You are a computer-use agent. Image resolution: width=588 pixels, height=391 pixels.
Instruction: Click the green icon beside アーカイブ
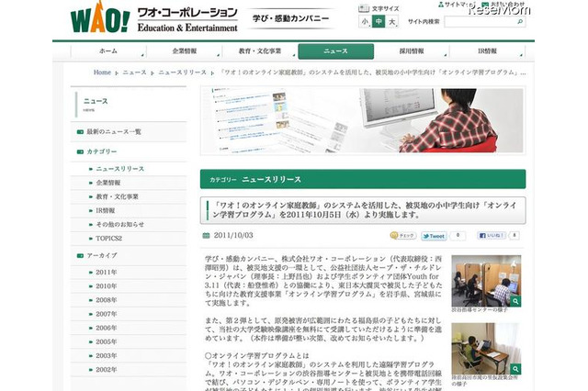point(80,255)
